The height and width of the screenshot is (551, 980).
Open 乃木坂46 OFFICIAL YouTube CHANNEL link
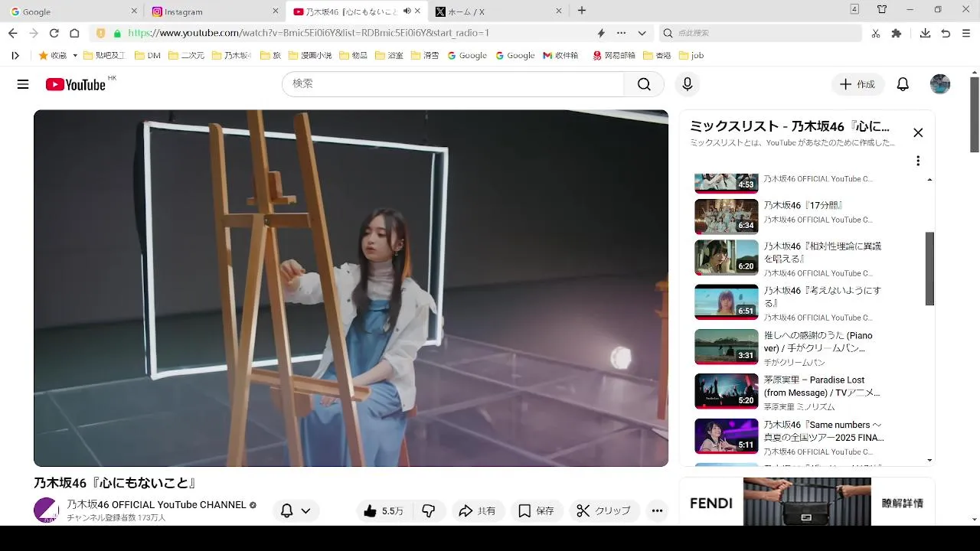point(156,504)
